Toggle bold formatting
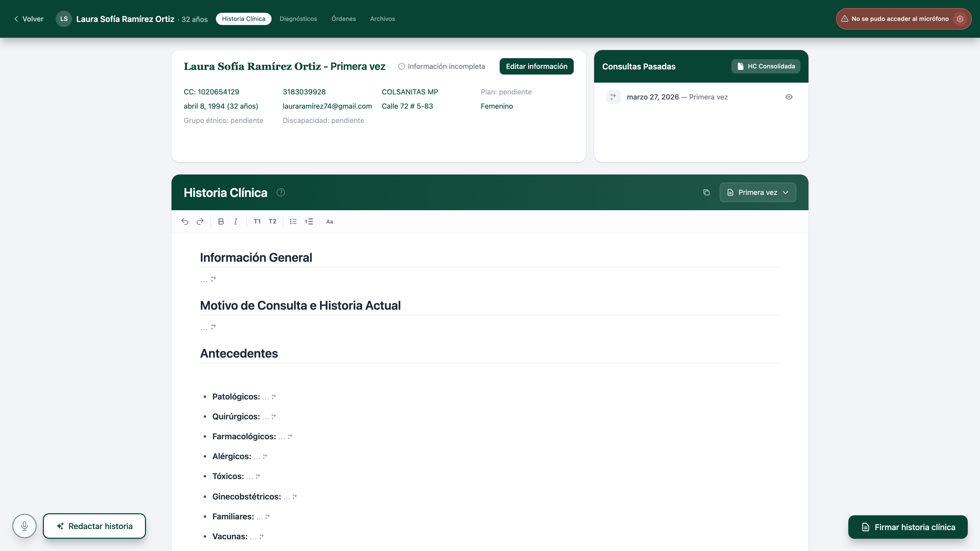980x551 pixels. 221,221
